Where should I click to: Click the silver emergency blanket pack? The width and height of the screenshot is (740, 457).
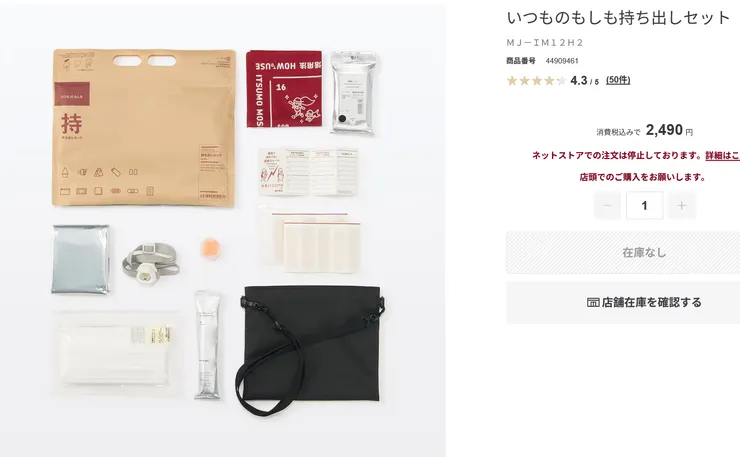point(81,259)
